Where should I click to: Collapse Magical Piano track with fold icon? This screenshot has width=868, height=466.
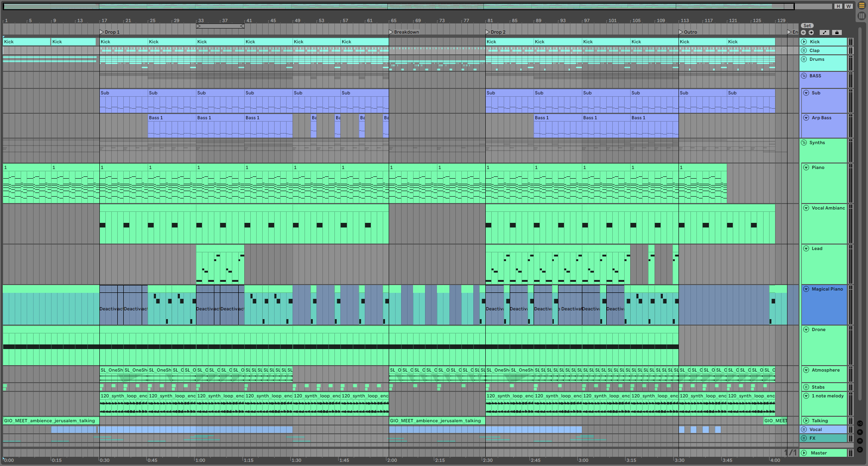click(806, 289)
